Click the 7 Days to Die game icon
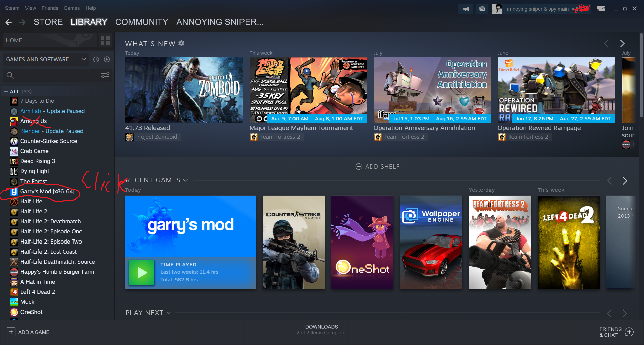 (14, 101)
